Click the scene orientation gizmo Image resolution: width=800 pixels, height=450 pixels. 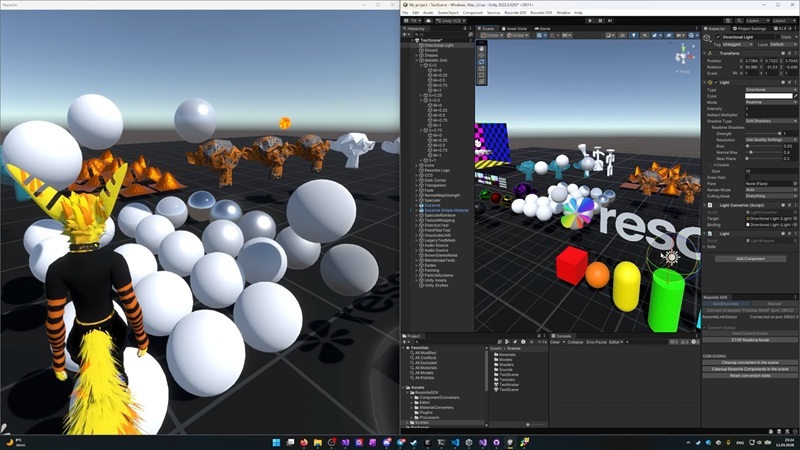684,54
